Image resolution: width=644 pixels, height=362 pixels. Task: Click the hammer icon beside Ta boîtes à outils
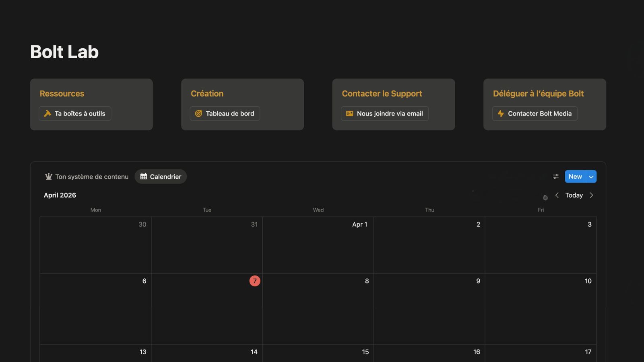(x=47, y=113)
